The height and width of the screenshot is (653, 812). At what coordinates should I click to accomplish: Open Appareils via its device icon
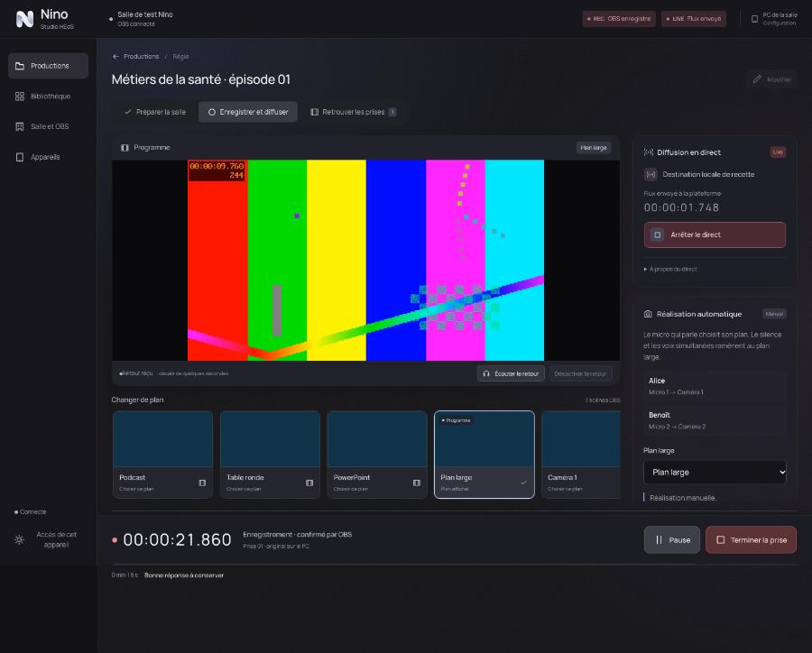click(20, 158)
